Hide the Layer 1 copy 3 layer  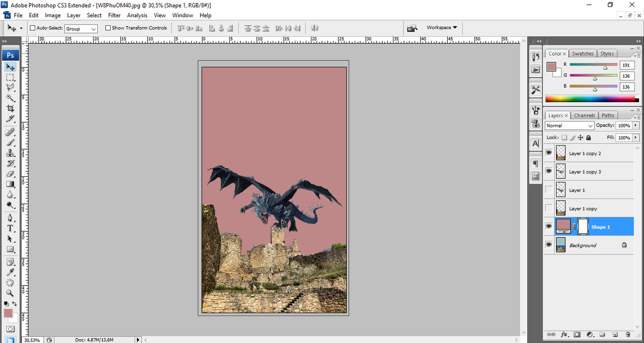point(548,172)
